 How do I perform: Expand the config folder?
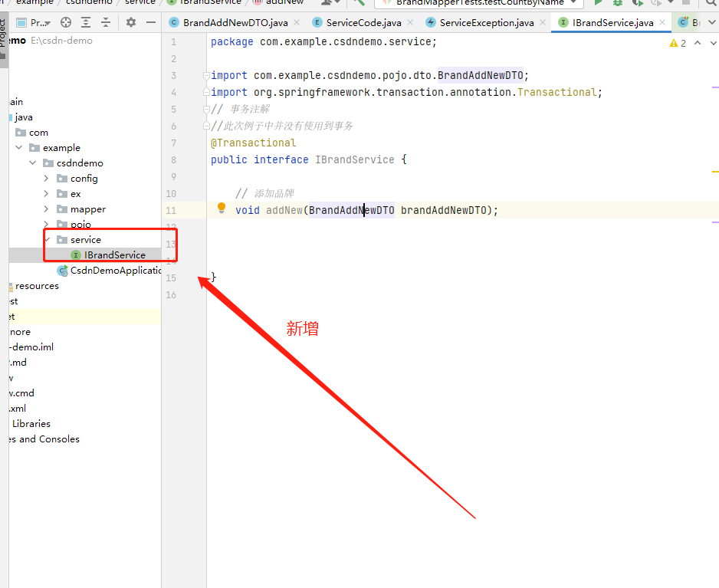tap(46, 178)
